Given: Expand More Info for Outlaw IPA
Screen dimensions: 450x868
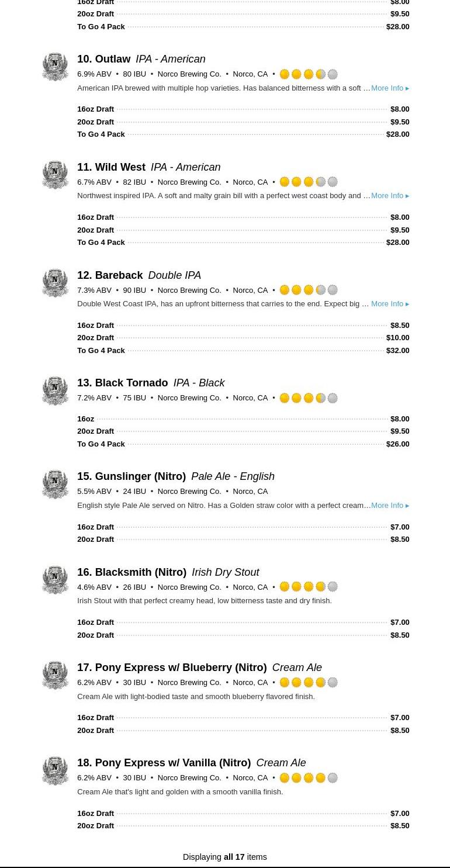Looking at the screenshot, I should [390, 88].
